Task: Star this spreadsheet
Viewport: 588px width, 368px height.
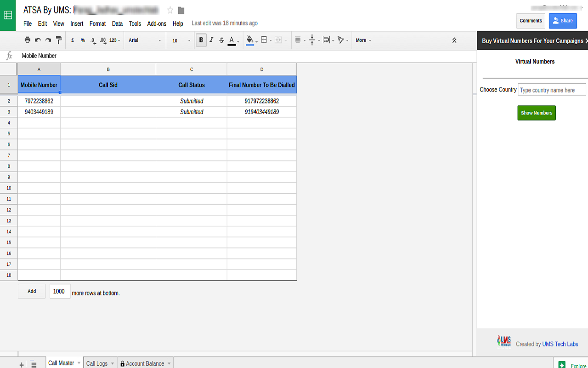Action: click(x=170, y=10)
